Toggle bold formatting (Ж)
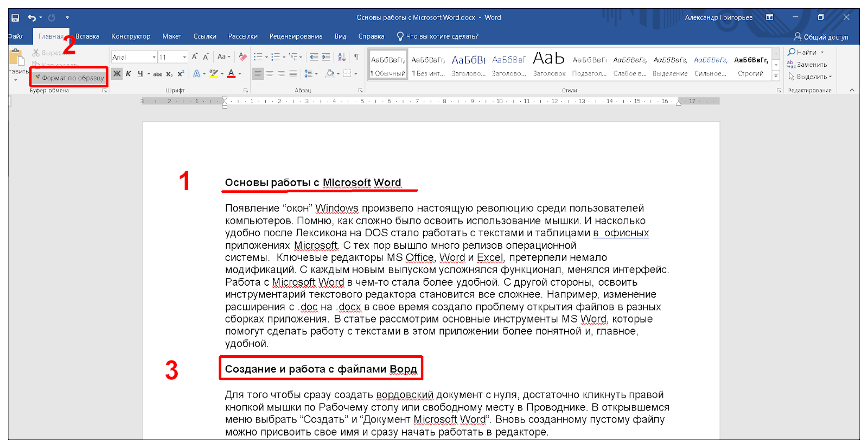 pos(117,74)
